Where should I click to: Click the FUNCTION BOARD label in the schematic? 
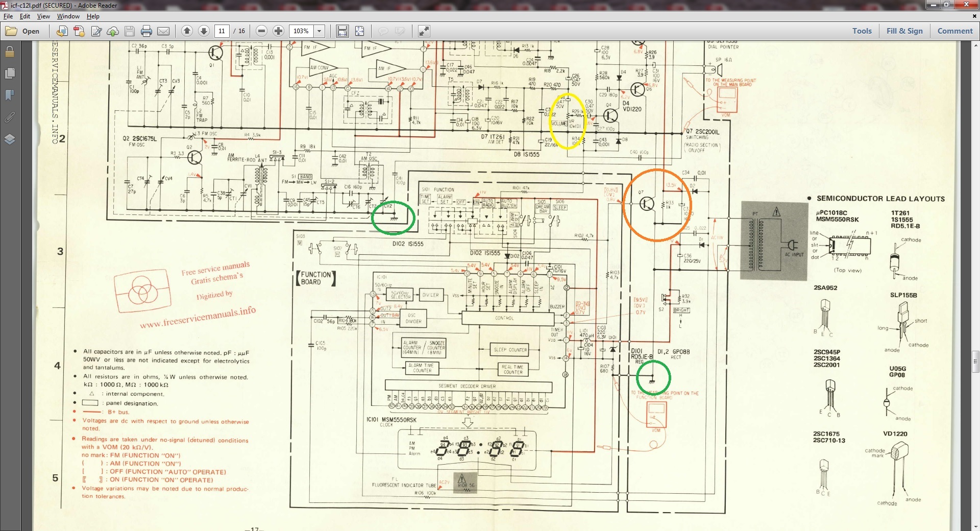click(316, 278)
